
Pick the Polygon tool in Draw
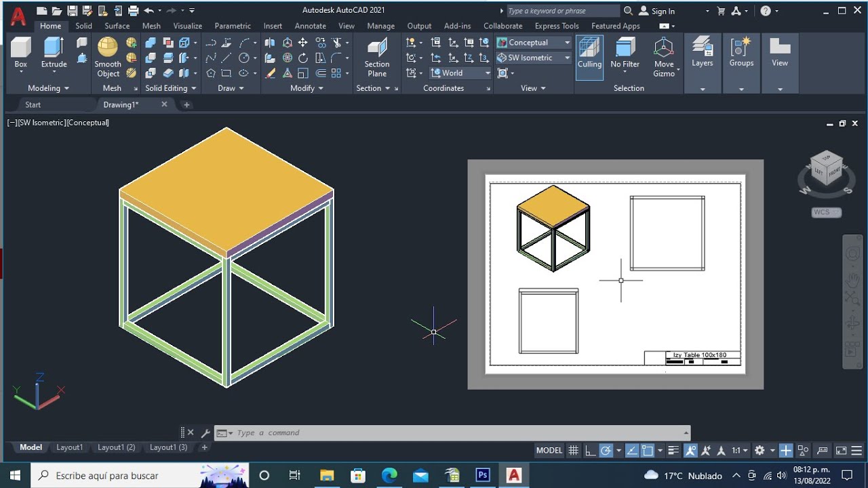point(212,73)
